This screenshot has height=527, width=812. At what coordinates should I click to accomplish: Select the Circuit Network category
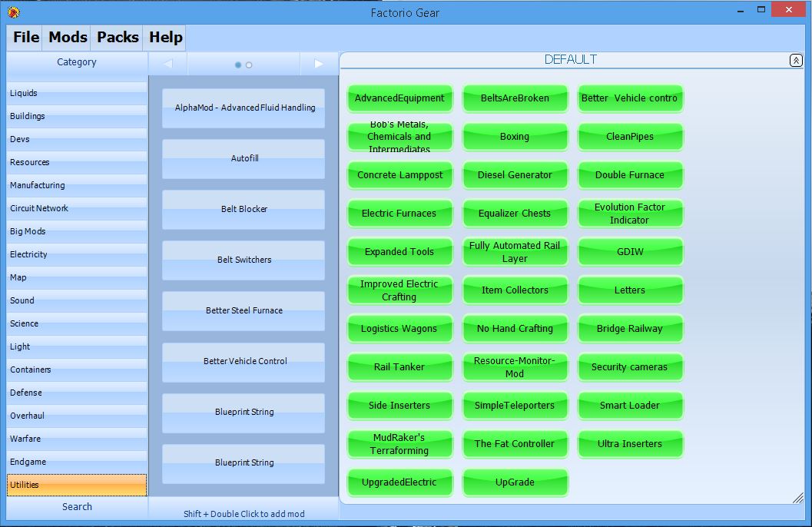tap(77, 208)
